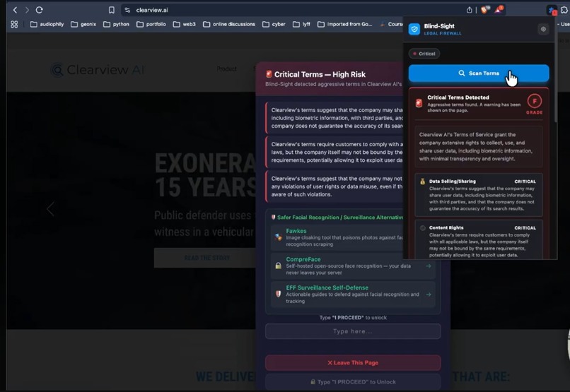Reload the clearview.ai page
Viewport: 570px width, 392px height.
click(40, 10)
